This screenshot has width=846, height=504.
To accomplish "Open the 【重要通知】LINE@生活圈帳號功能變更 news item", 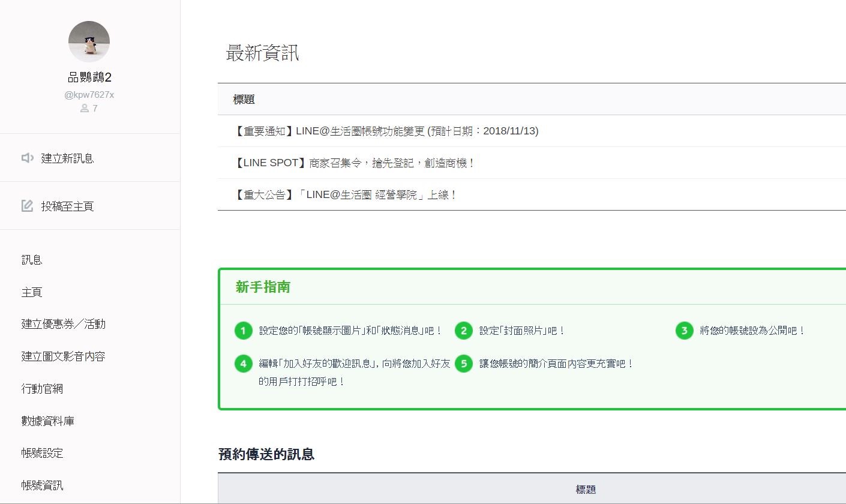I will pyautogui.click(x=385, y=131).
